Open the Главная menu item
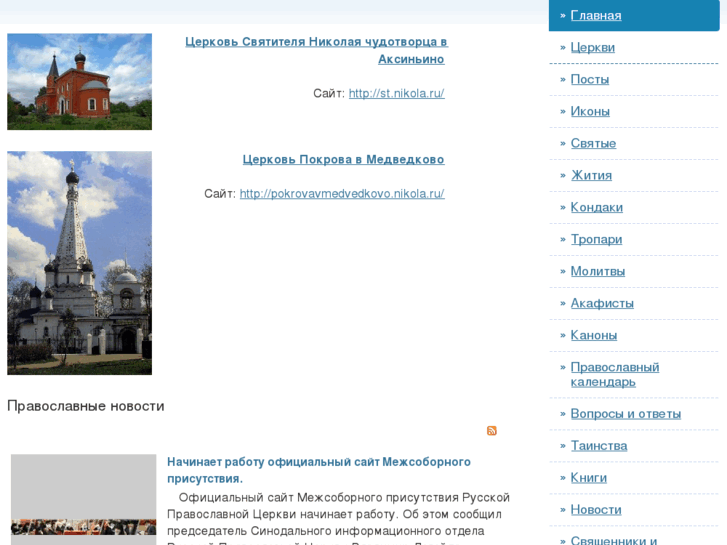The width and height of the screenshot is (727, 545). pos(596,15)
